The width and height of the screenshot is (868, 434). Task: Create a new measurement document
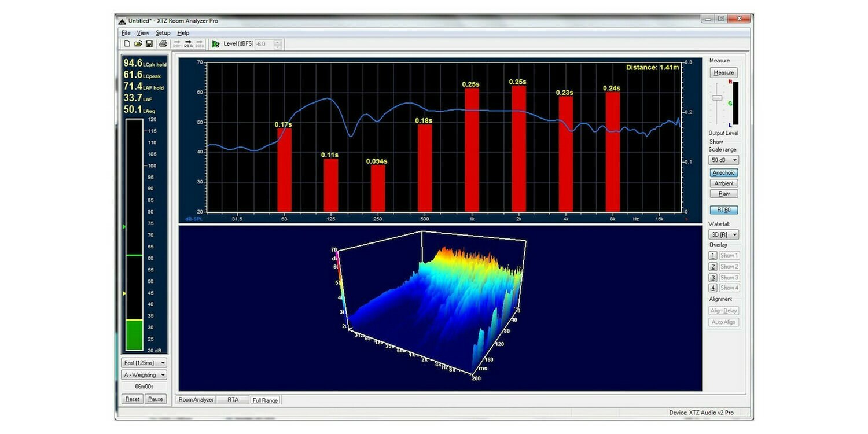coord(126,44)
